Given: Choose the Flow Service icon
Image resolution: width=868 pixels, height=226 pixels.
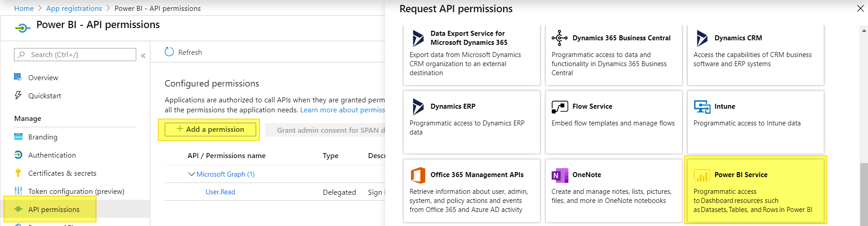Looking at the screenshot, I should pyautogui.click(x=560, y=106).
